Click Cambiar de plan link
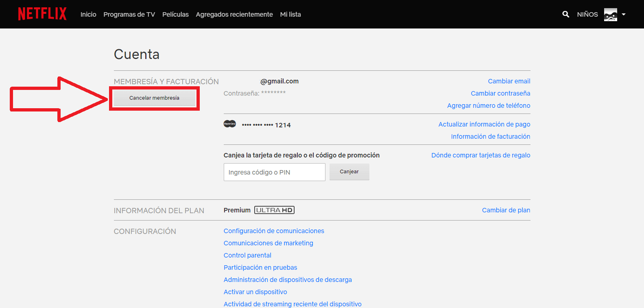644x308 pixels. tap(506, 210)
